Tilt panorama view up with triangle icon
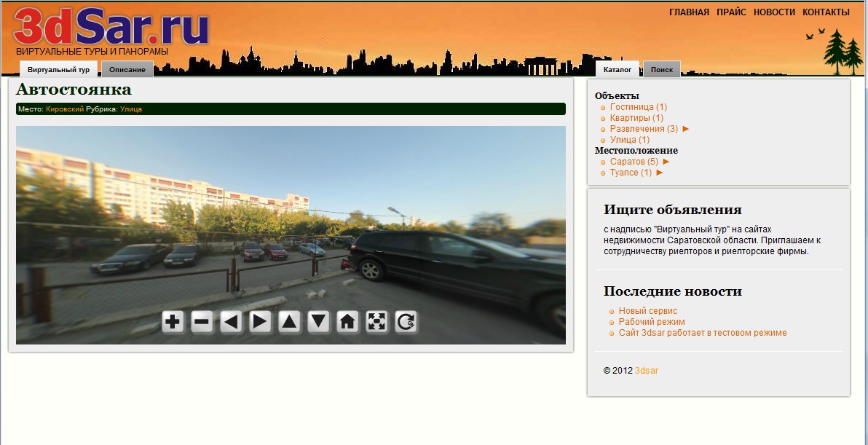Screen dimensions: 868x445 [290, 322]
